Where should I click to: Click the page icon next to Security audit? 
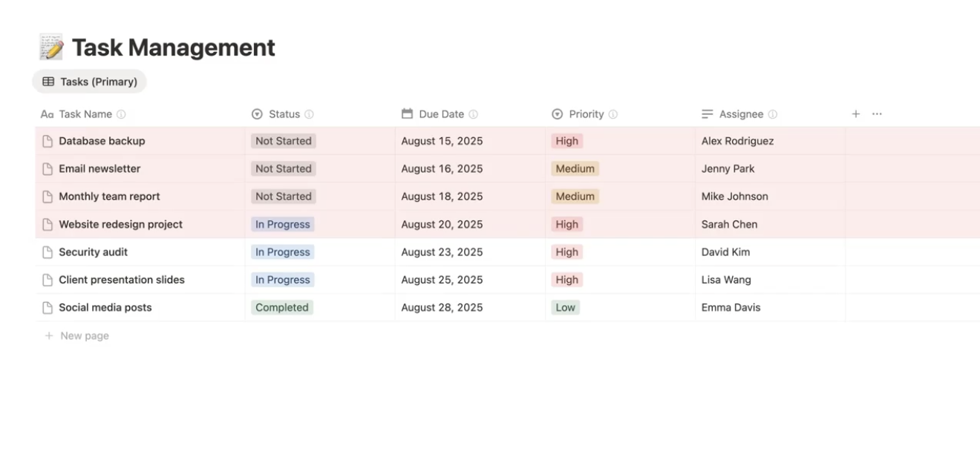(x=48, y=252)
